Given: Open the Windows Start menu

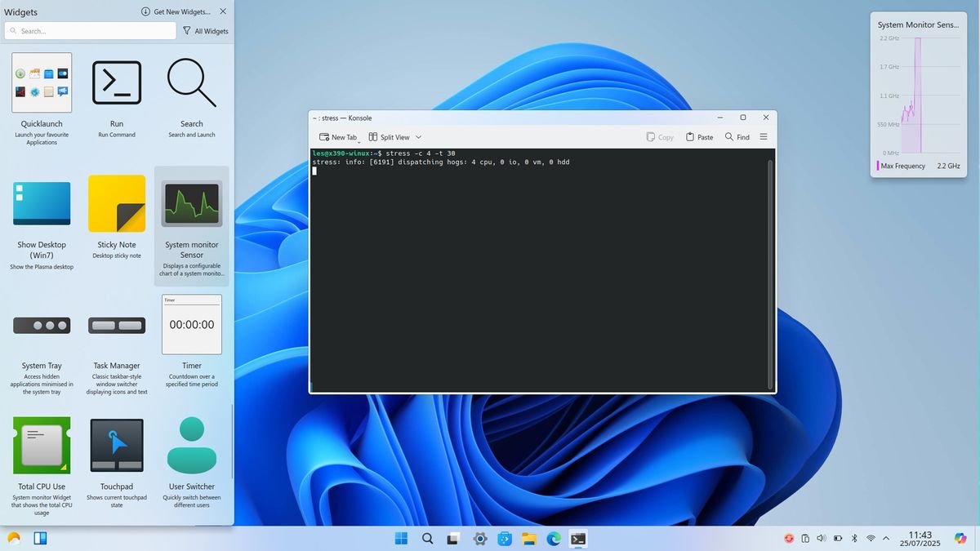Looking at the screenshot, I should point(400,539).
